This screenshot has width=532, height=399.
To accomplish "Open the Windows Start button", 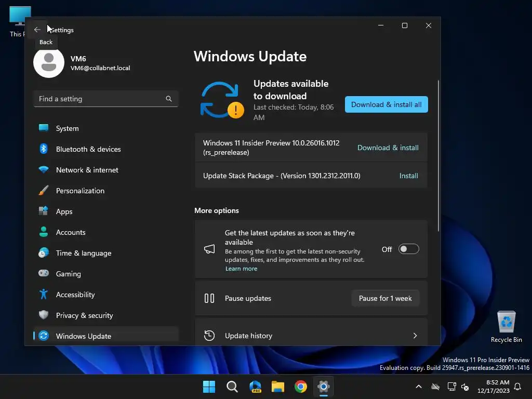I will pyautogui.click(x=209, y=387).
